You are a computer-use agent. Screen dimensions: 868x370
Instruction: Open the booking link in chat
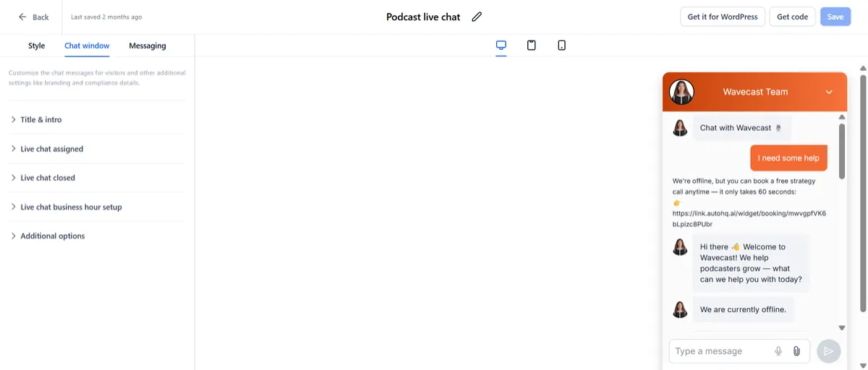pos(749,218)
